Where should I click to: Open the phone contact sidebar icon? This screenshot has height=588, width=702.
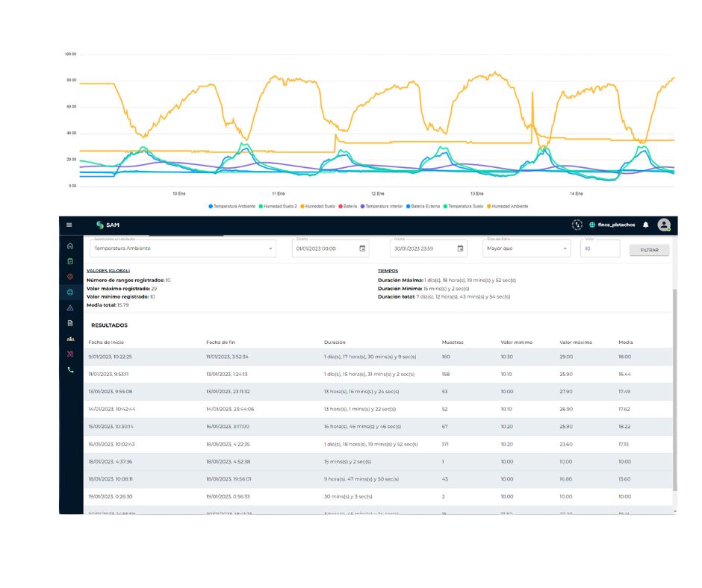coord(70,369)
